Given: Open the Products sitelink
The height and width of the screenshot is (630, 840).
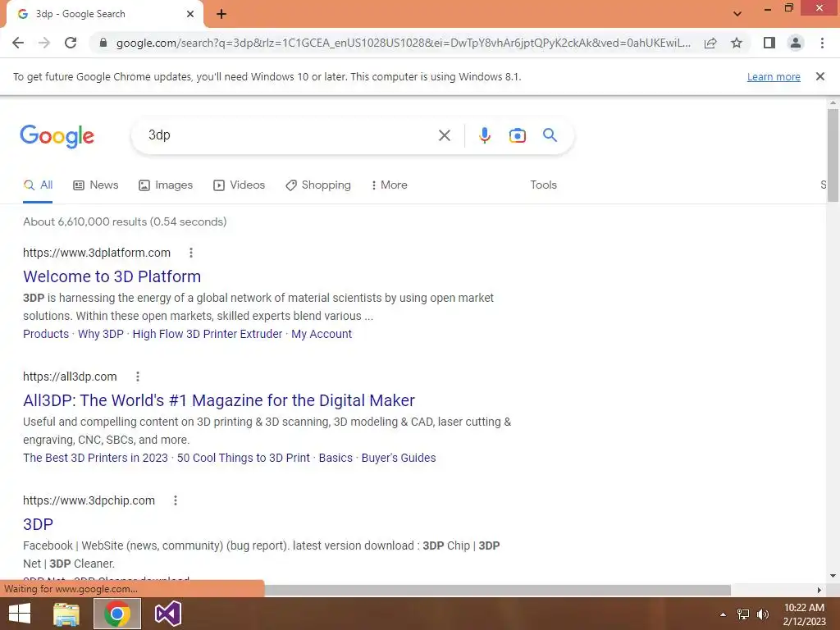Looking at the screenshot, I should point(46,335).
